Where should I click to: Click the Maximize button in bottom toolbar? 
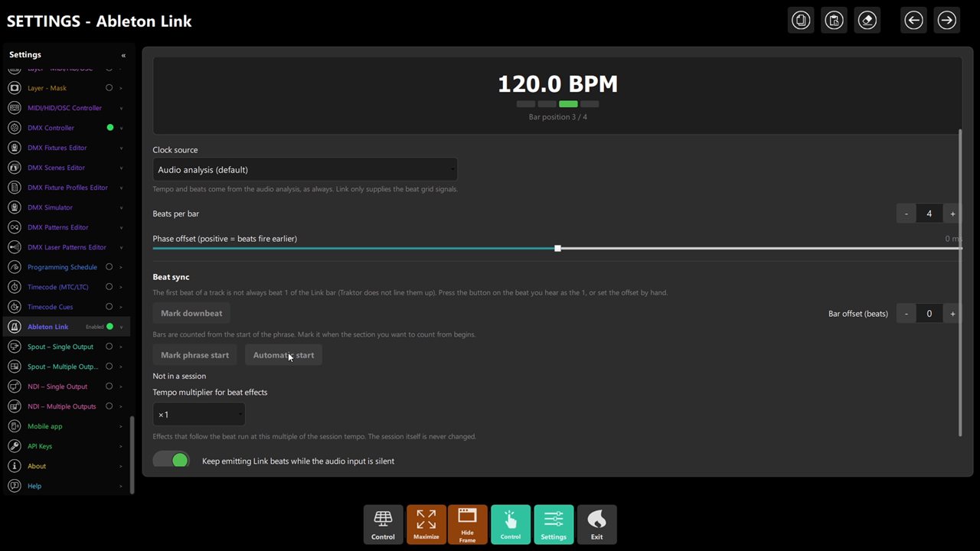pyautogui.click(x=426, y=524)
